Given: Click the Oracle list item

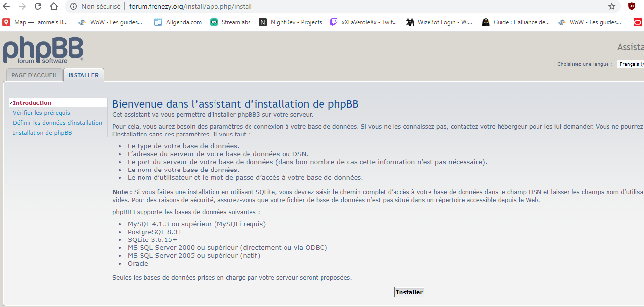Looking at the screenshot, I should pyautogui.click(x=138, y=263).
